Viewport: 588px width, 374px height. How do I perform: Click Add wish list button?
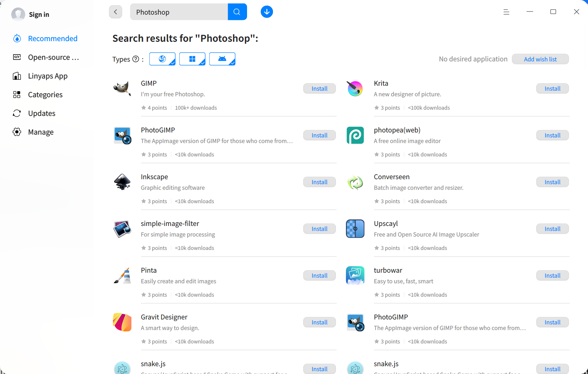pos(540,59)
